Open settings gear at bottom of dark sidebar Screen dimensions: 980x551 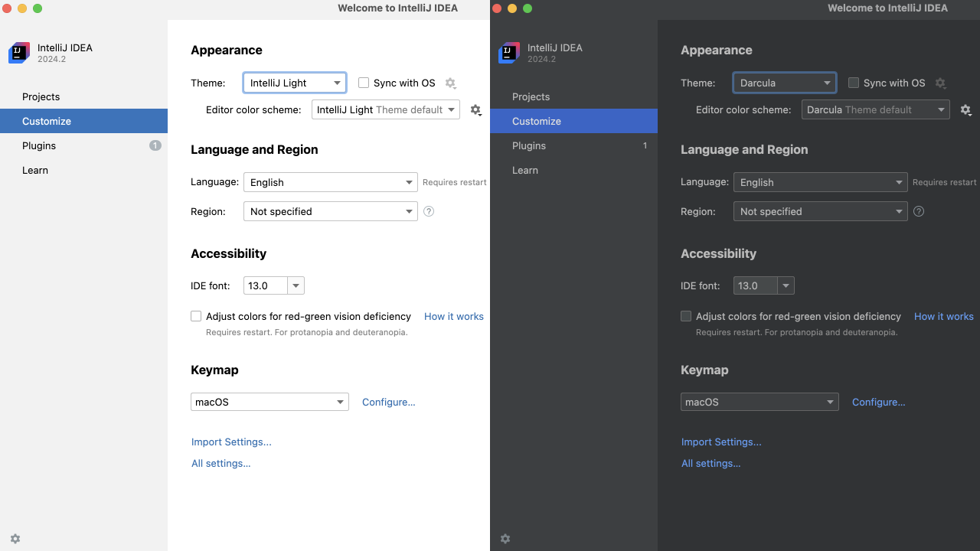(x=505, y=539)
